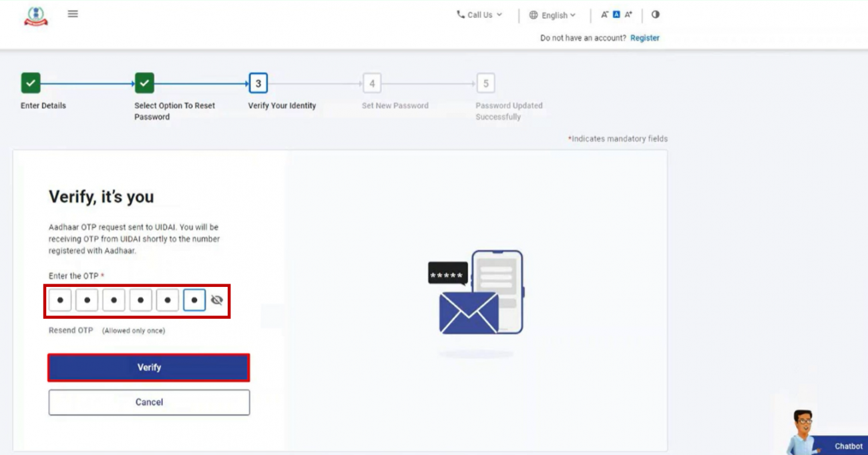Image resolution: width=868 pixels, height=455 pixels.
Task: Select the Enter Details completed step
Action: point(31,82)
